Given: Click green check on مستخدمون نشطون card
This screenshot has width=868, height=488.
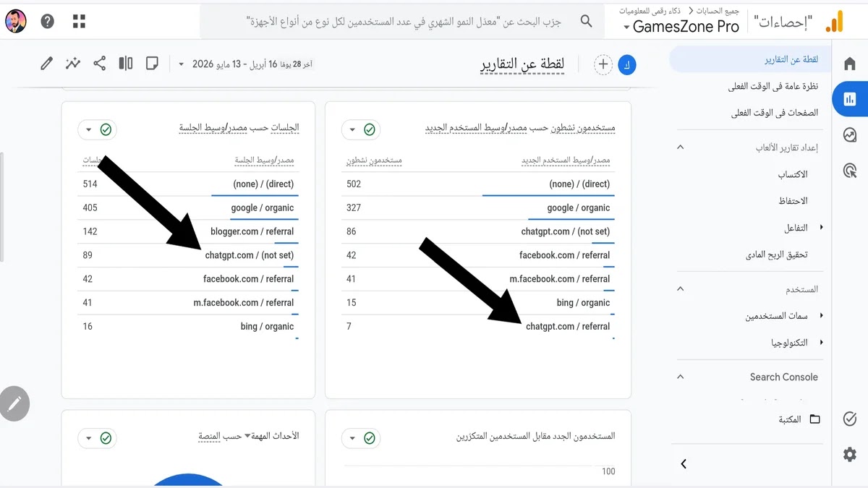Looking at the screenshot, I should click(370, 129).
